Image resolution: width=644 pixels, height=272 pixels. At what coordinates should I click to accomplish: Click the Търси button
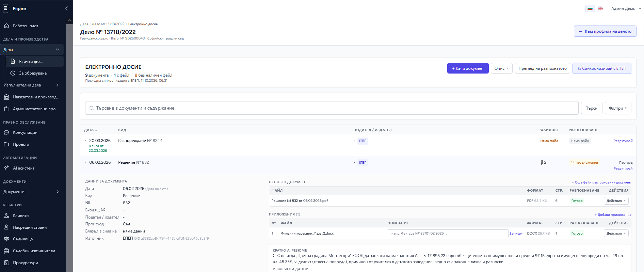click(x=592, y=108)
